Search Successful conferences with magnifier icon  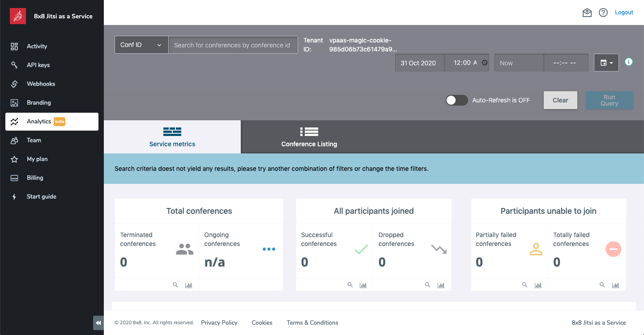pyautogui.click(x=350, y=285)
